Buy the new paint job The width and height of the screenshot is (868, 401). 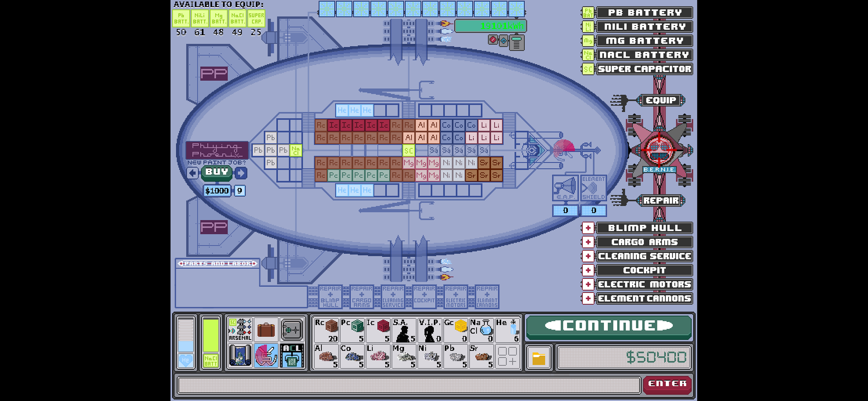(217, 172)
